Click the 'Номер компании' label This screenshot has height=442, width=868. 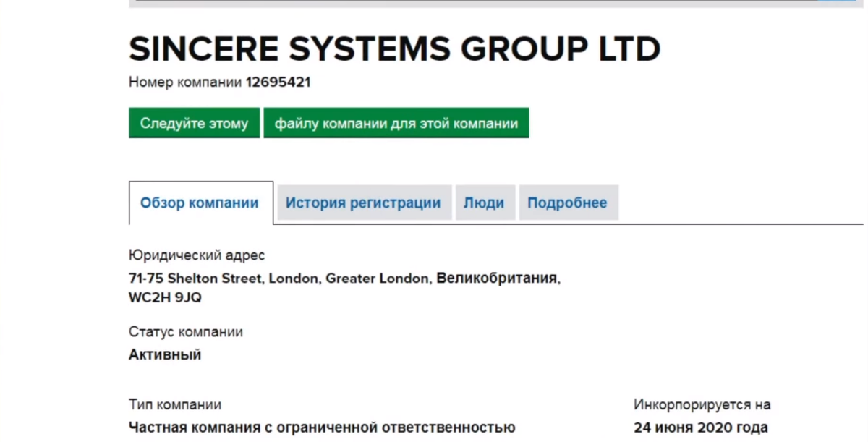[185, 82]
